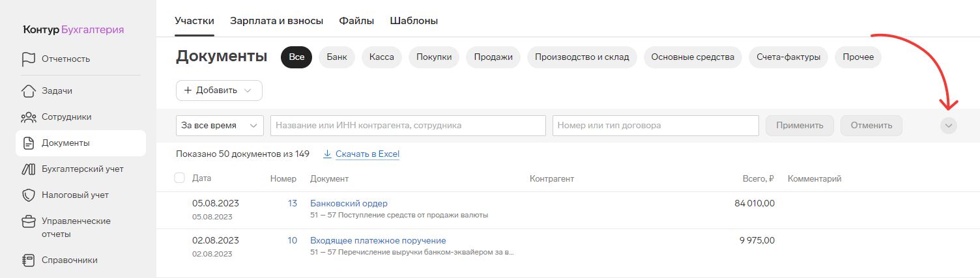Click the briefcase icon beside Управленческие отчеты

(x=28, y=221)
